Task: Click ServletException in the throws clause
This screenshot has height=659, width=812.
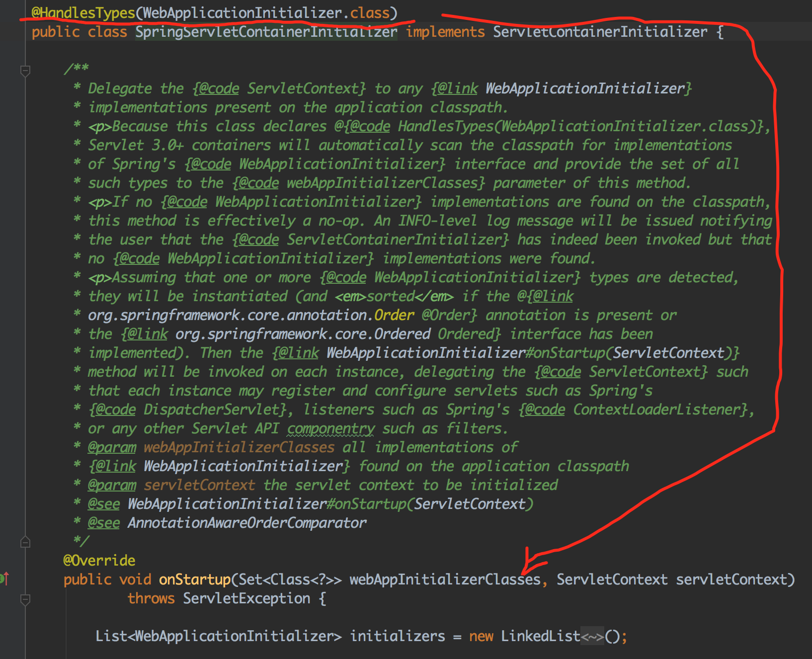Action: click(x=246, y=598)
